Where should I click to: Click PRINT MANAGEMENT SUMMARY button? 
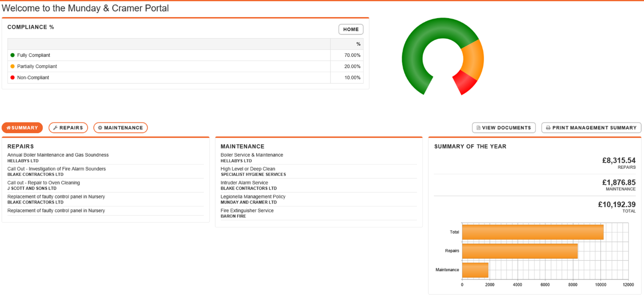[x=591, y=128]
